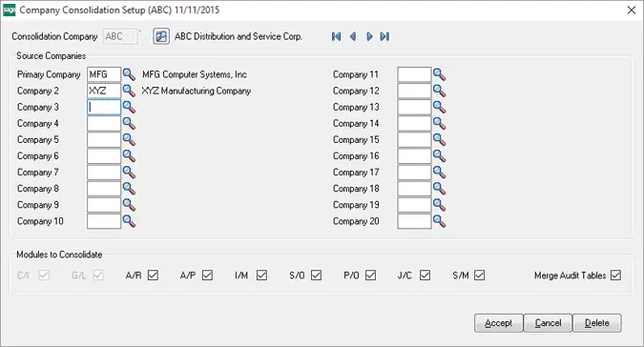
Task: Click the Consolidation Company inquiry icon
Action: [x=161, y=36]
